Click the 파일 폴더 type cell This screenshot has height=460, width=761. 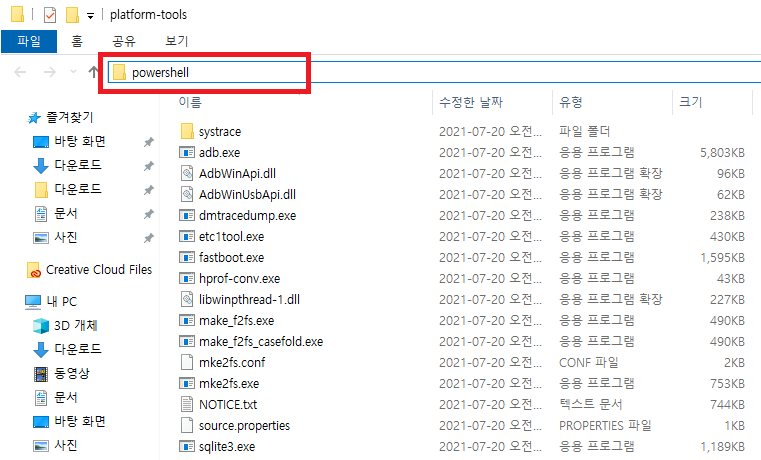[584, 131]
